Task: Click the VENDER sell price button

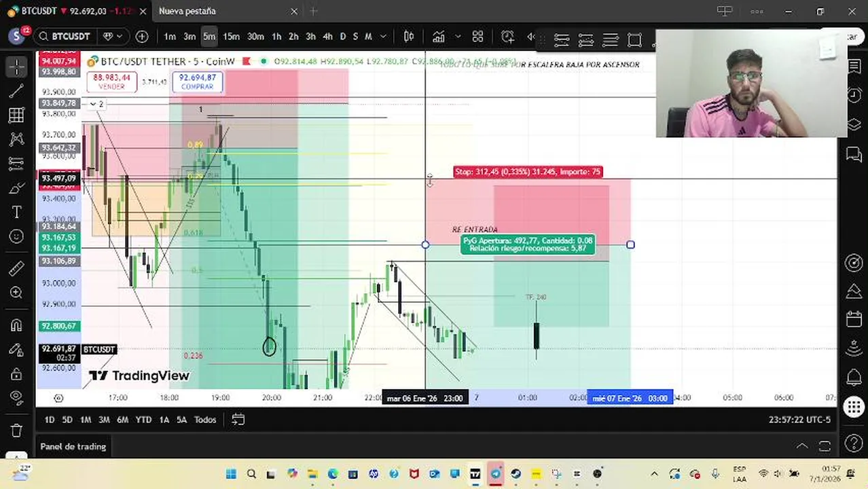Action: [x=111, y=82]
